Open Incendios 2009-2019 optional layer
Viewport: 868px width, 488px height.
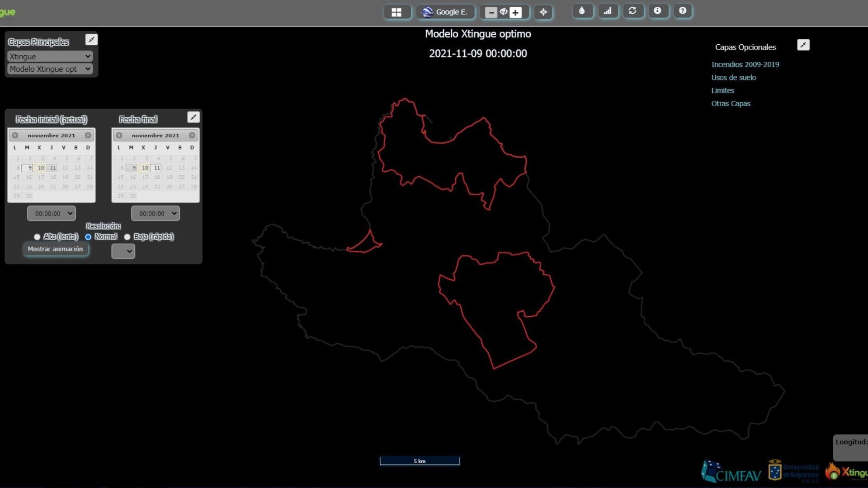(745, 65)
